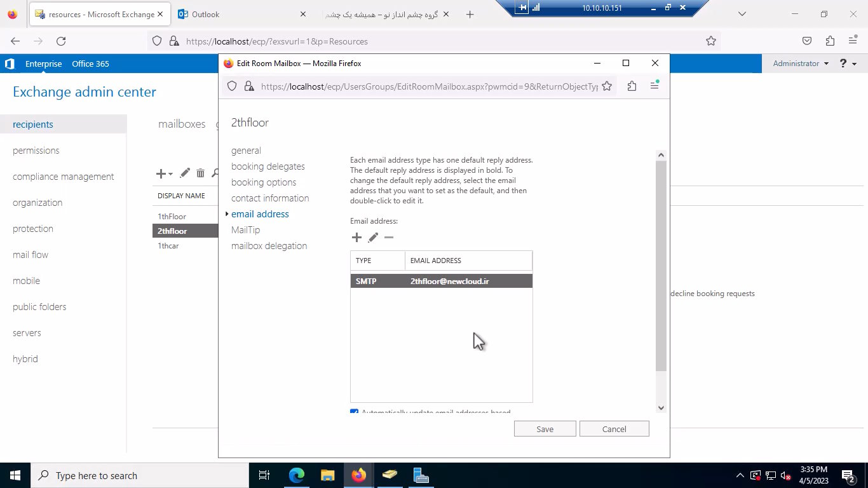868x488 pixels.
Task: Click lock icon in dialog address bar
Action: 249,86
